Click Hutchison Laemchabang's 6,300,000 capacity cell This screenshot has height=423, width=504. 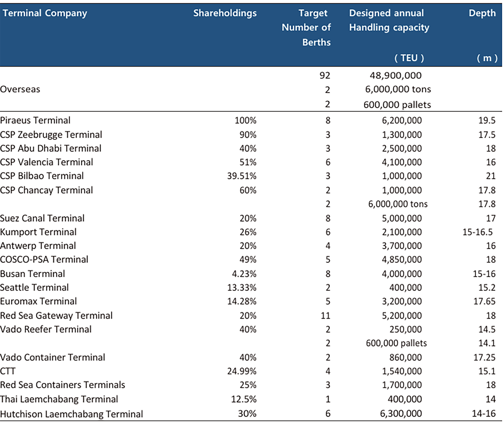pos(401,413)
